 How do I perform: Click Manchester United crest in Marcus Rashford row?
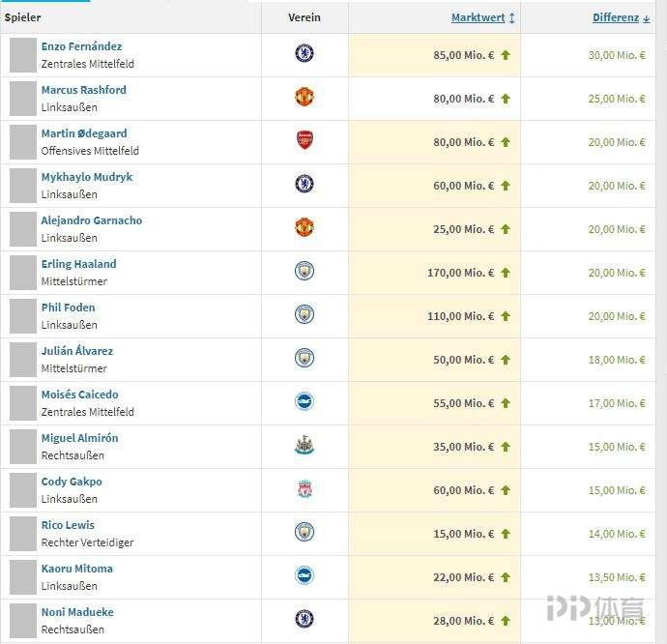304,97
